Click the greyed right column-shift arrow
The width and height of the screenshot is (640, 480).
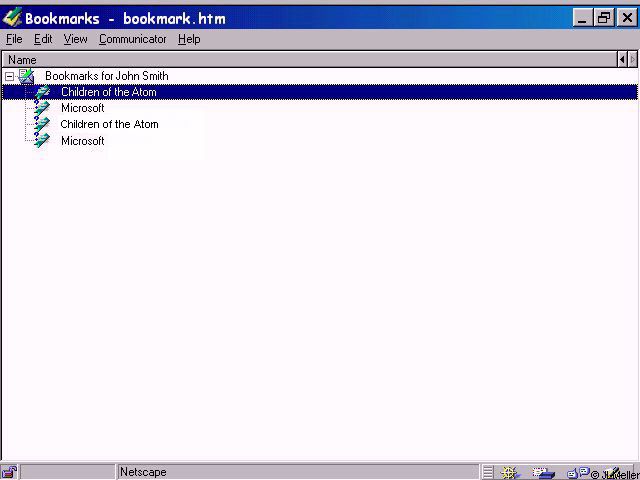[633, 60]
